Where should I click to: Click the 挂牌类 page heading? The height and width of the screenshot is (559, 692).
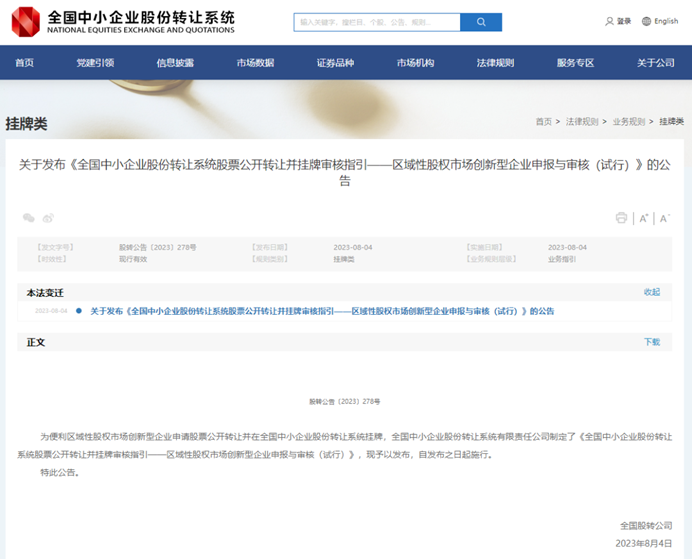26,124
